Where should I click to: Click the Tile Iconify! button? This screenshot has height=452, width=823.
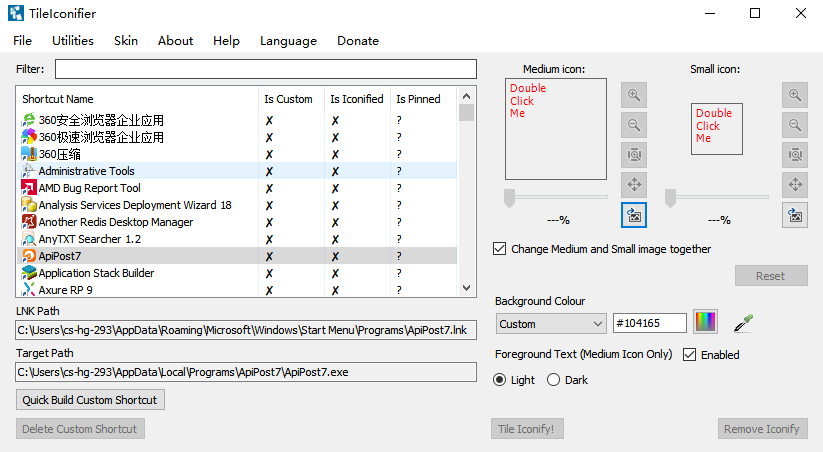coord(527,429)
